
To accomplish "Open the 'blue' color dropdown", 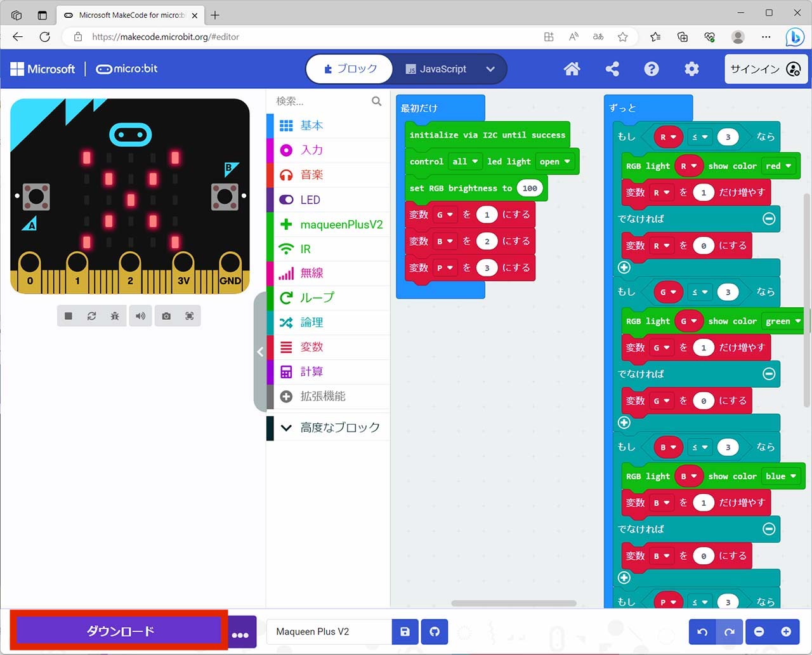I will (781, 476).
